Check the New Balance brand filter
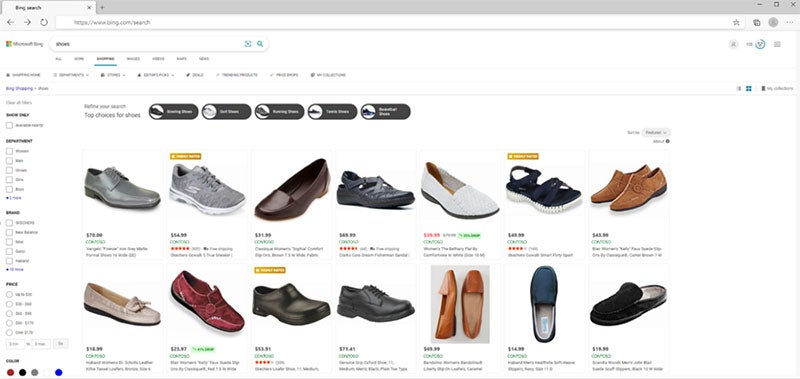 [x=9, y=232]
